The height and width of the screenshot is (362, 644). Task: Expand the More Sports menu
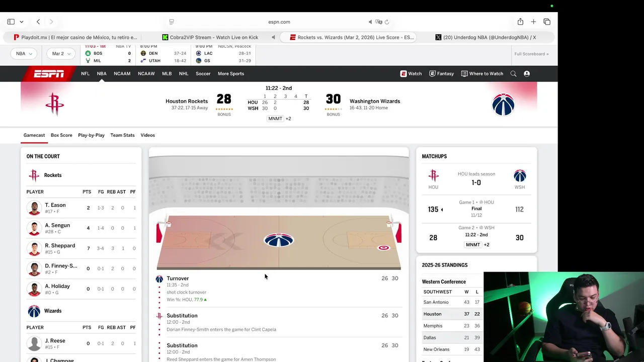(231, 73)
